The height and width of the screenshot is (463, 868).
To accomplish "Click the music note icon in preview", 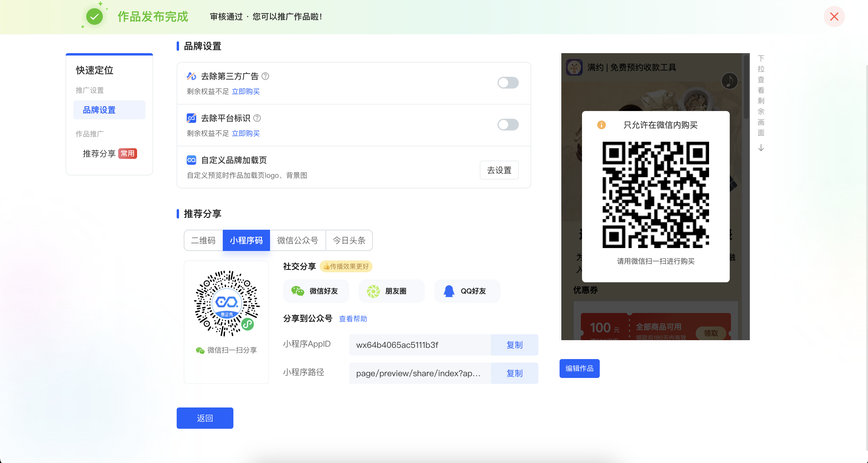I will (x=729, y=81).
